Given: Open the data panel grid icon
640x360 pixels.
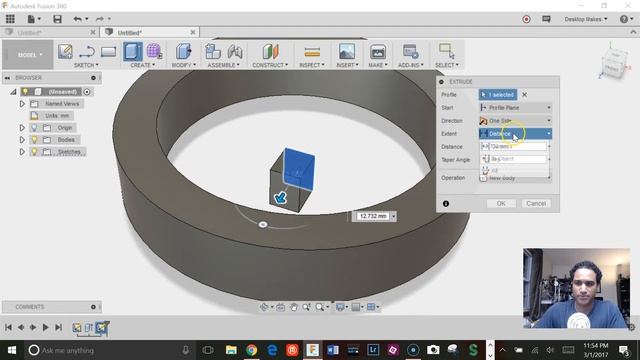Looking at the screenshot, I should click(x=10, y=19).
